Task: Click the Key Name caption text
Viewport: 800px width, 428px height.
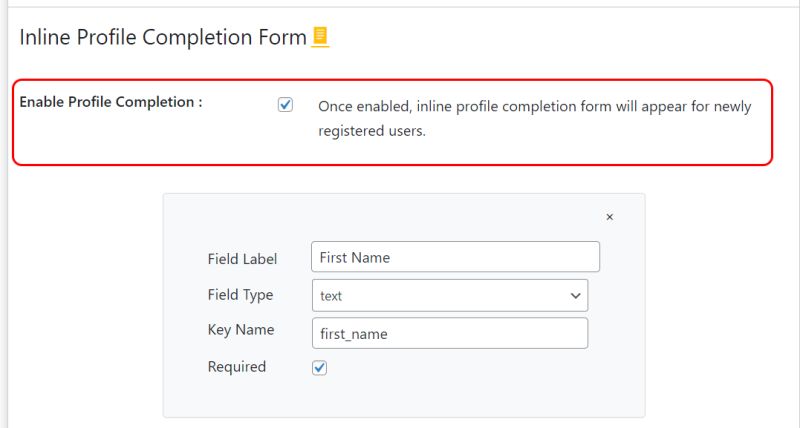Action: [x=240, y=330]
